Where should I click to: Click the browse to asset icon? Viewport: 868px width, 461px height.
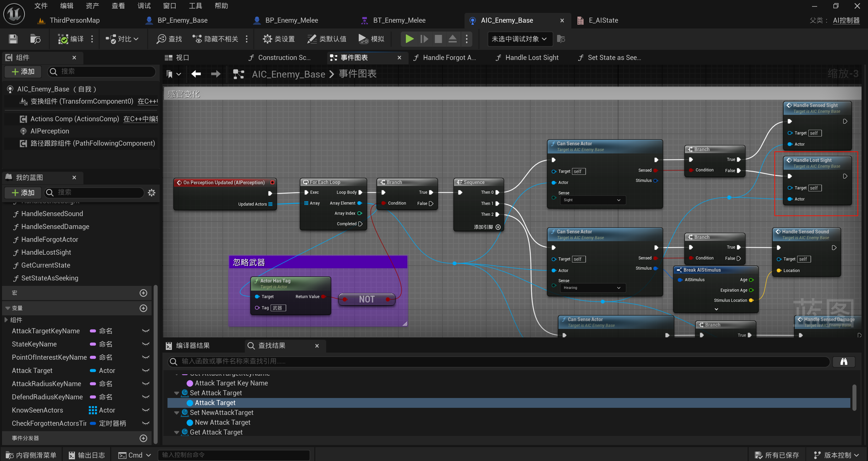(x=35, y=39)
